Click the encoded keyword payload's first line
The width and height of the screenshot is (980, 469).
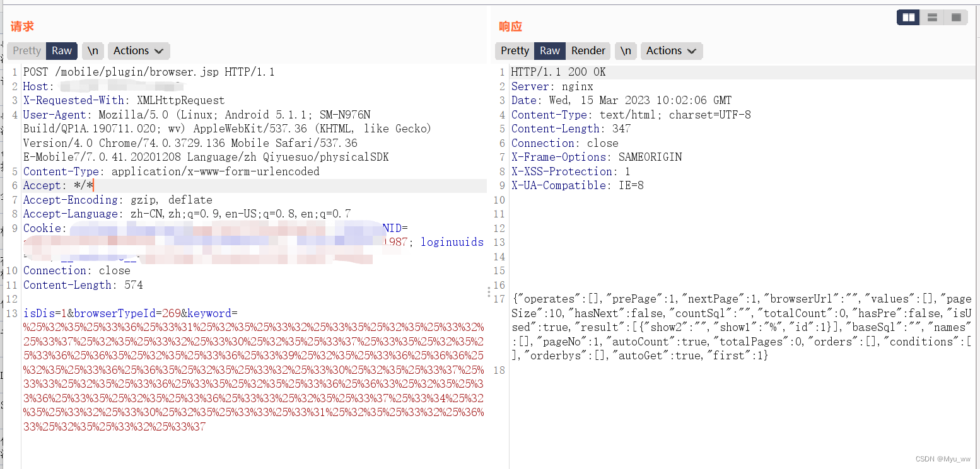pos(254,327)
